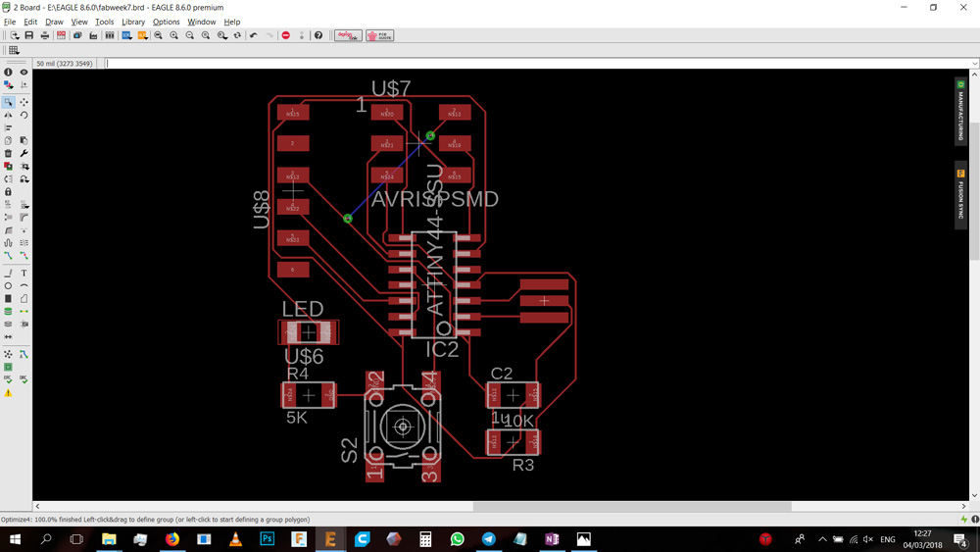Select the Mirror tool

pyautogui.click(x=8, y=115)
